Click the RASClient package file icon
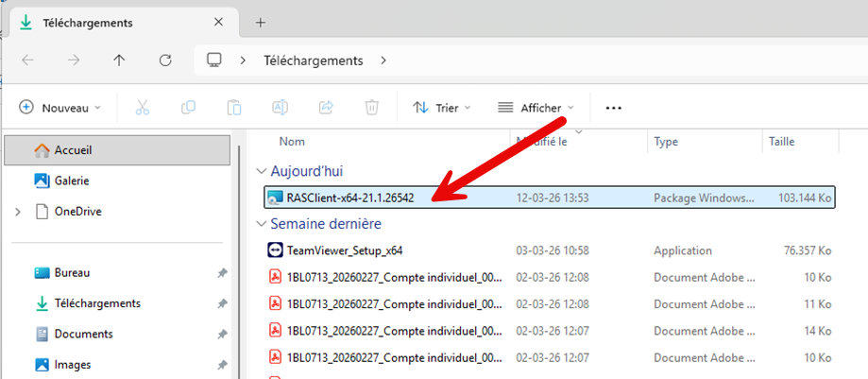Image resolution: width=868 pixels, height=379 pixels. pyautogui.click(x=275, y=198)
